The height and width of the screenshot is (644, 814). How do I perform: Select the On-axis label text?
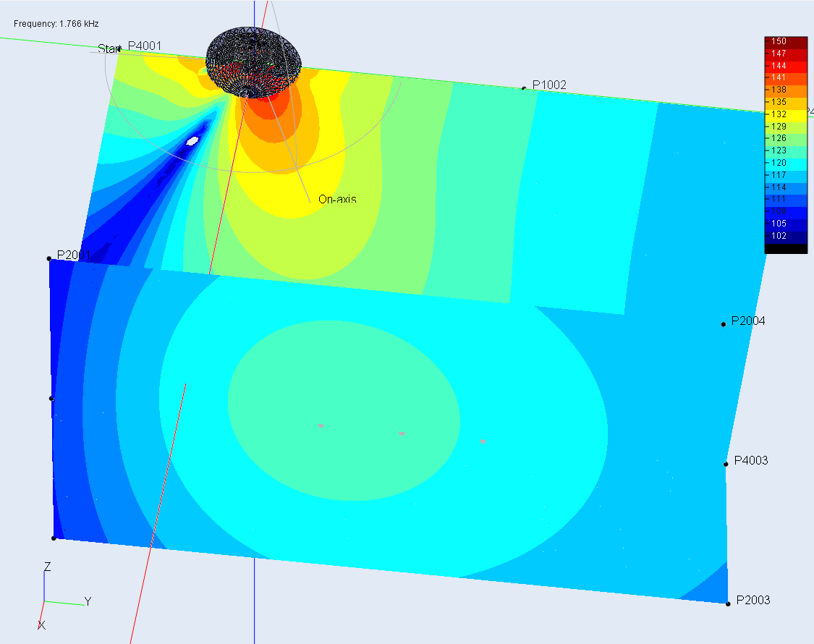coord(337,199)
